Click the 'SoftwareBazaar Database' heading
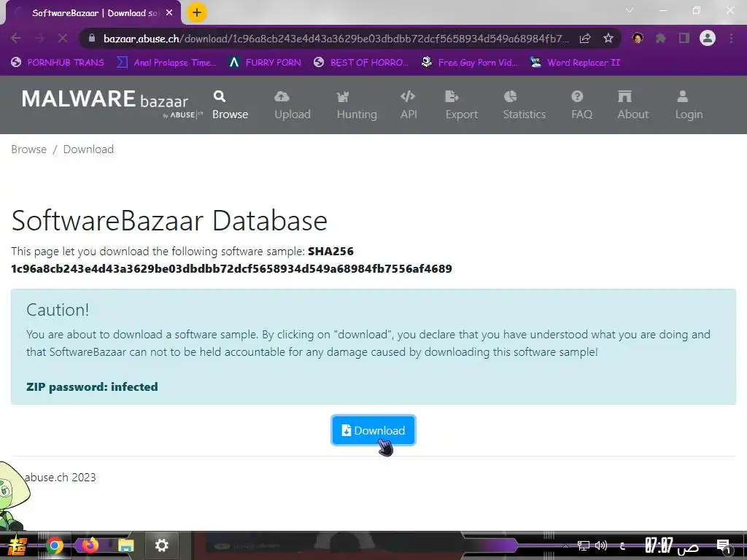The width and height of the screenshot is (747, 560). 169,220
